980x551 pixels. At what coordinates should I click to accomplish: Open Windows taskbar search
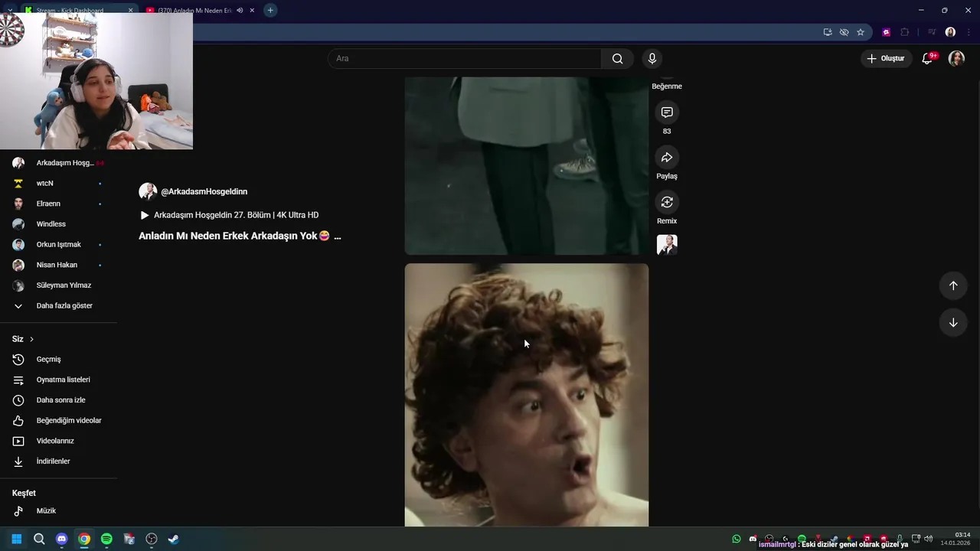39,539
